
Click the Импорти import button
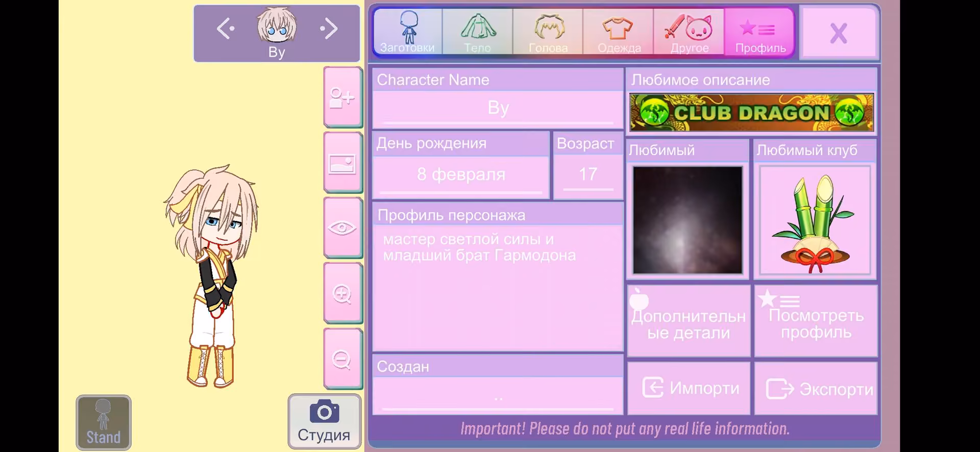(689, 388)
